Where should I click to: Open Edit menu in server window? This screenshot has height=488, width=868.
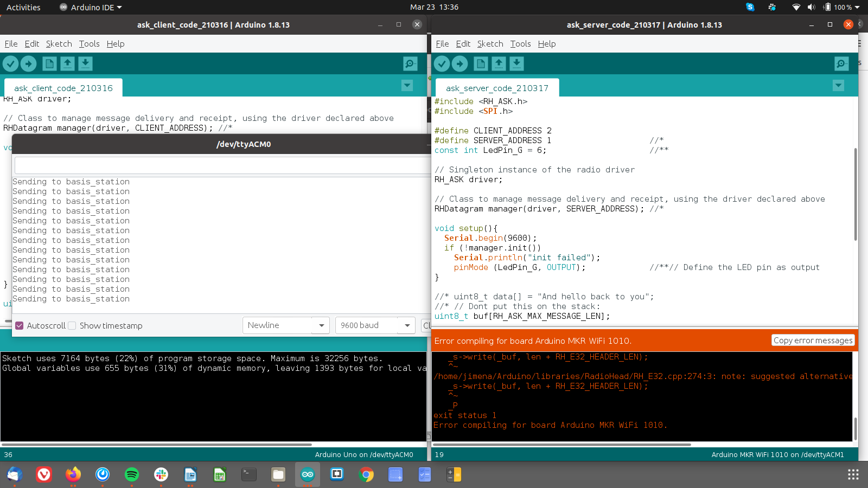[463, 44]
